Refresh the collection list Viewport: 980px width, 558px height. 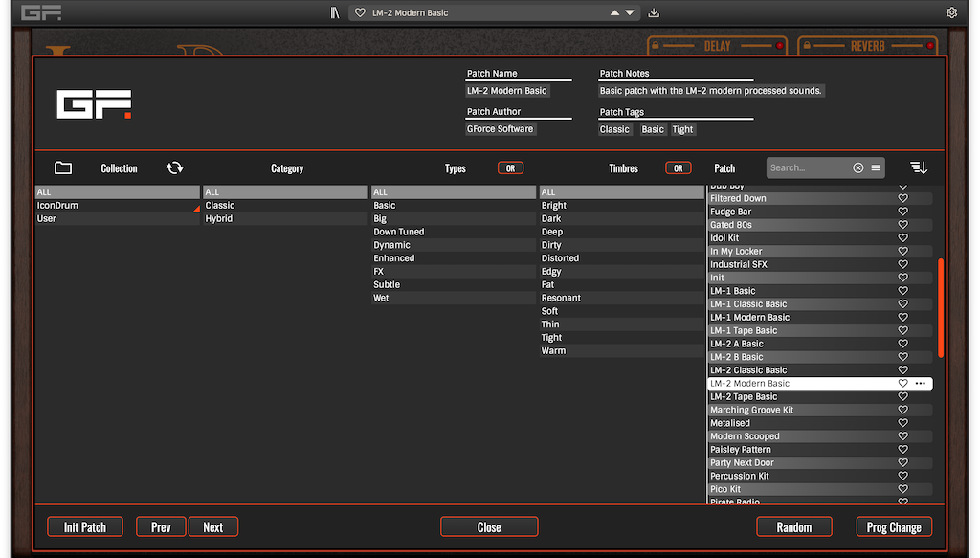[174, 168]
